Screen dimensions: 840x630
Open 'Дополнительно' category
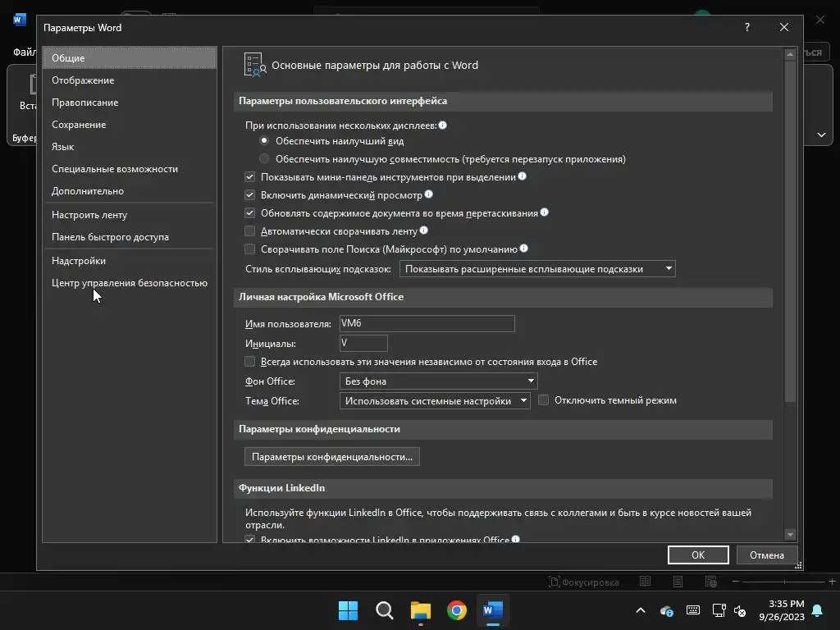tap(130, 190)
